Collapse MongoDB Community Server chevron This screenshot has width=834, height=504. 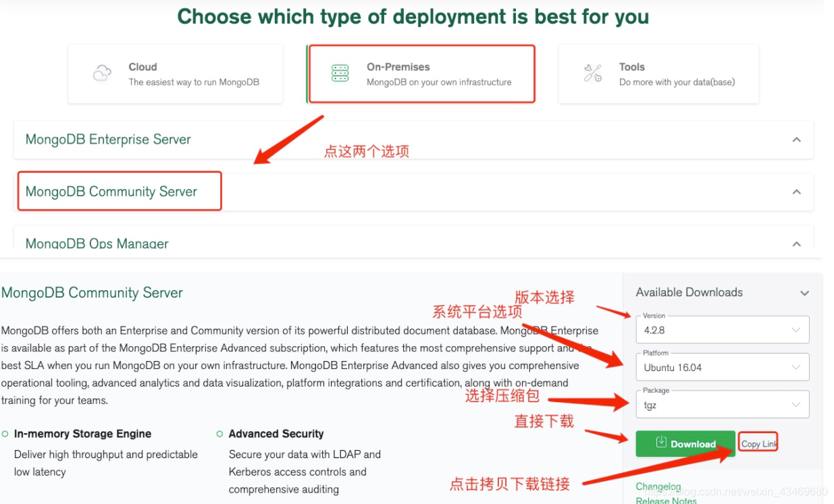click(797, 192)
